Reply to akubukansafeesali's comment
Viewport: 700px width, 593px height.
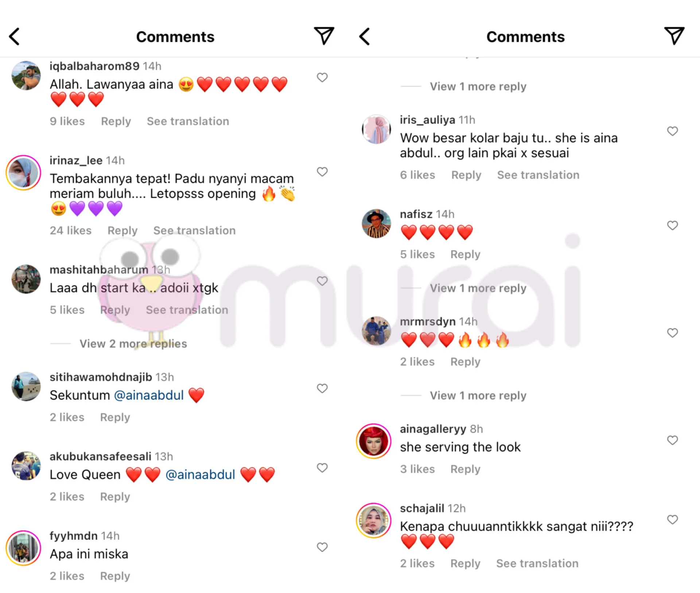115,497
